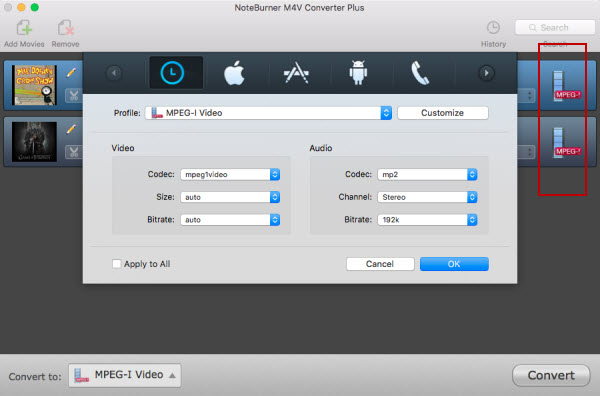
Task: Click the scissors clip icon on first movie
Action: point(73,95)
